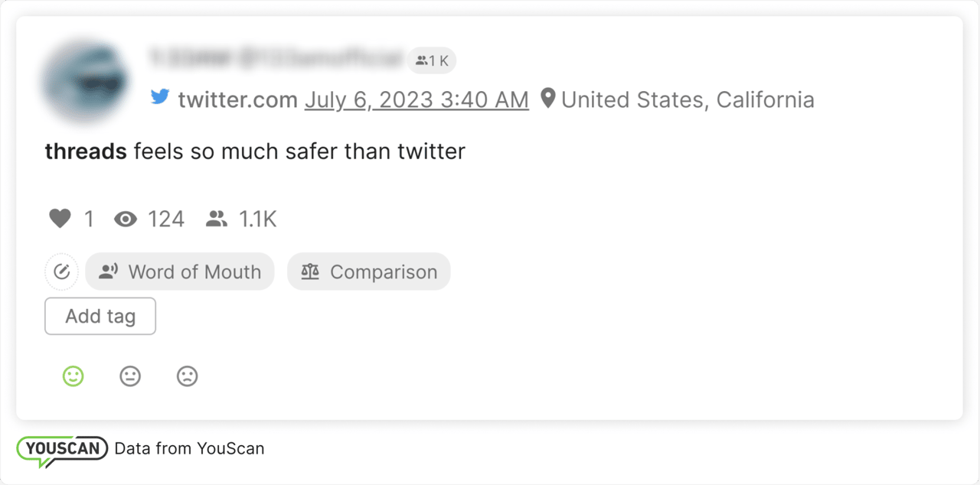Click the audience reach people icon

(217, 220)
